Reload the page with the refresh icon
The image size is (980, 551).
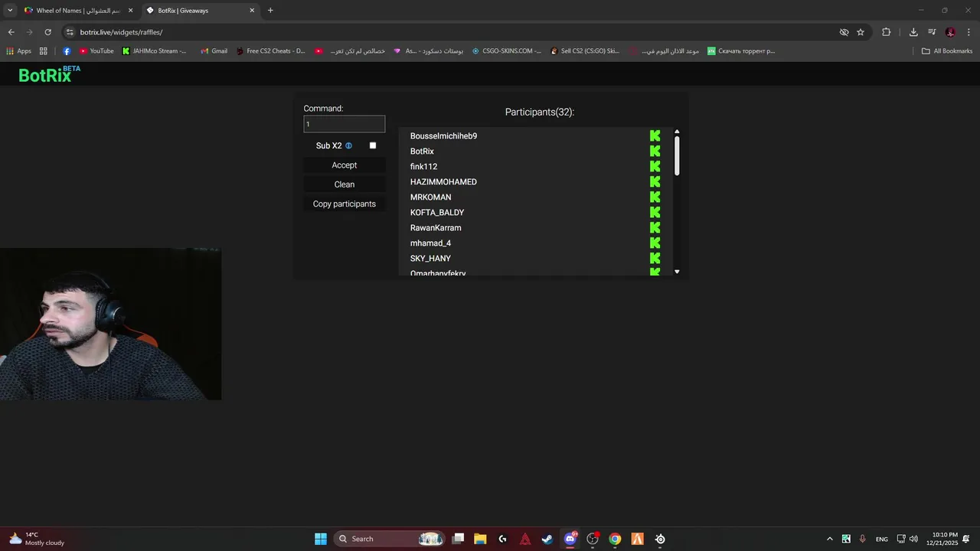47,32
